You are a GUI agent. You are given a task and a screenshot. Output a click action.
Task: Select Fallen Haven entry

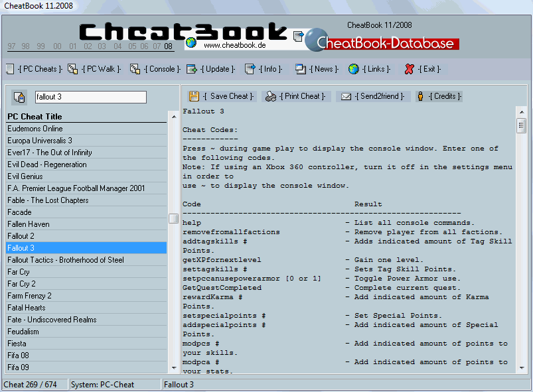(x=86, y=224)
